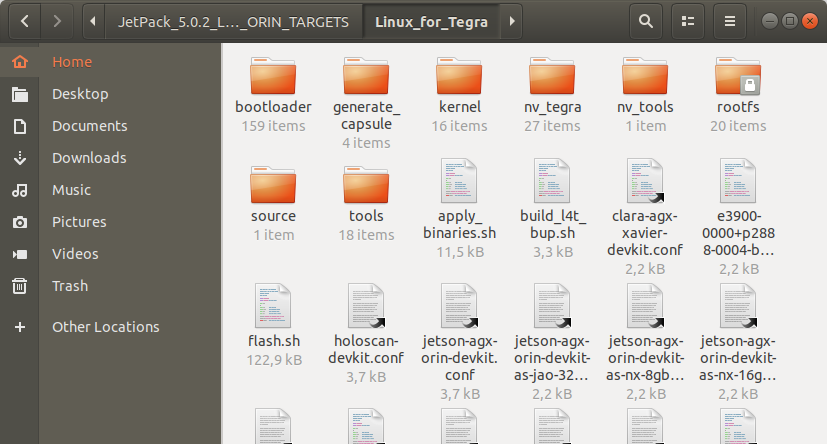Select the holoscan-devkit.conf file

pos(366,306)
